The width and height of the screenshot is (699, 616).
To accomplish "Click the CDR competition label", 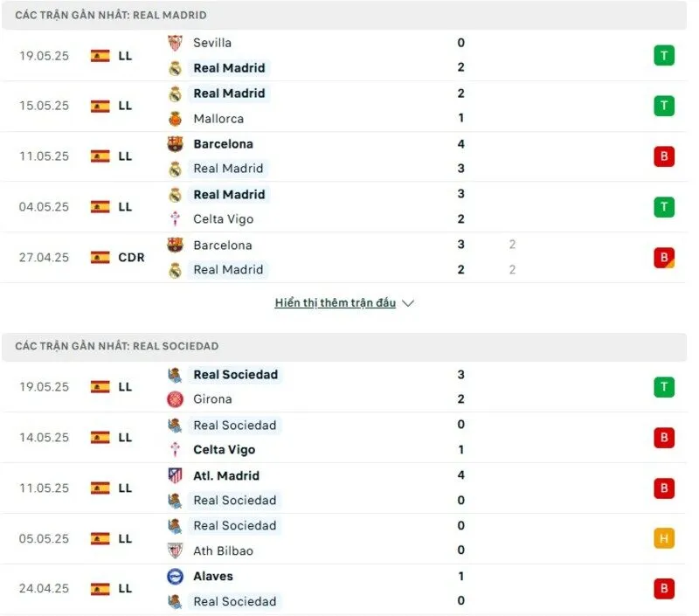I will tap(132, 257).
